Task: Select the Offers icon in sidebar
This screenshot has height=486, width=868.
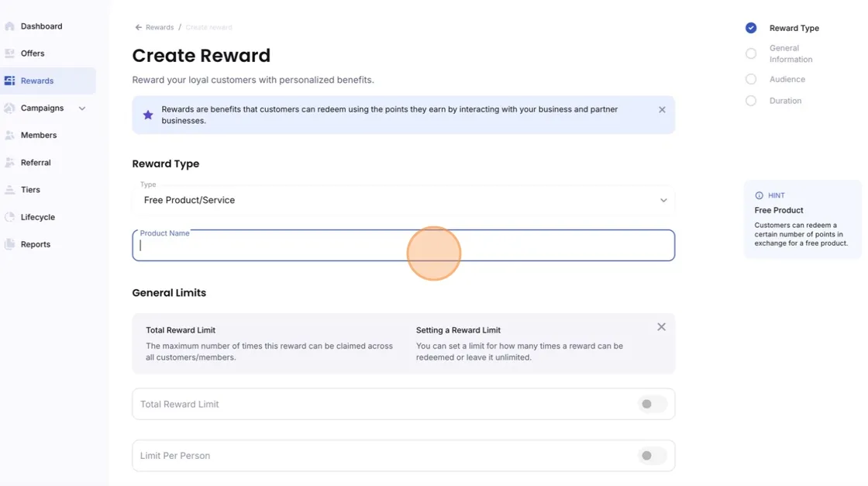Action: 9,53
